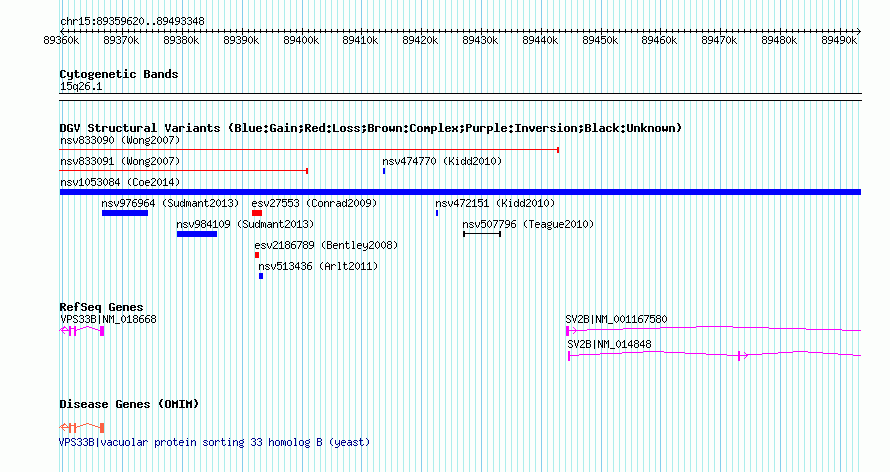Select the blue nsv984109 gain bar
The width and height of the screenshot is (890, 472).
(197, 234)
